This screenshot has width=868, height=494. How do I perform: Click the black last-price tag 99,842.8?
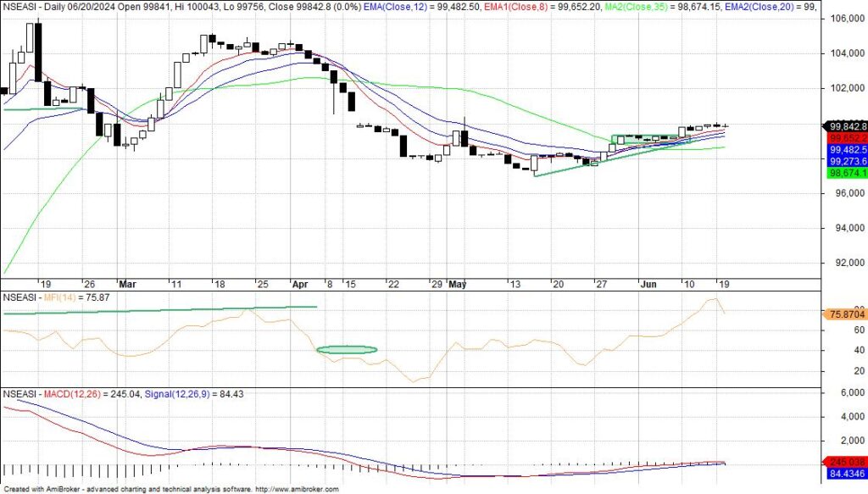[x=845, y=125]
